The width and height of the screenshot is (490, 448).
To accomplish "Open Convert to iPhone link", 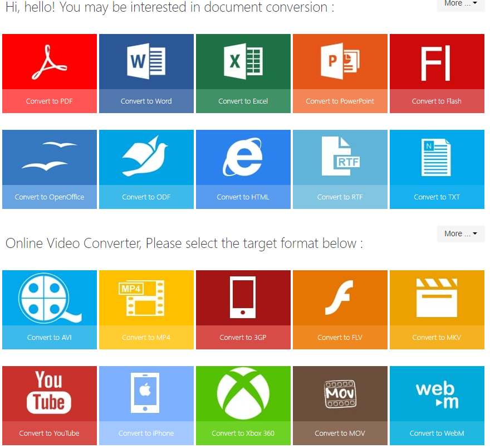I will click(146, 434).
